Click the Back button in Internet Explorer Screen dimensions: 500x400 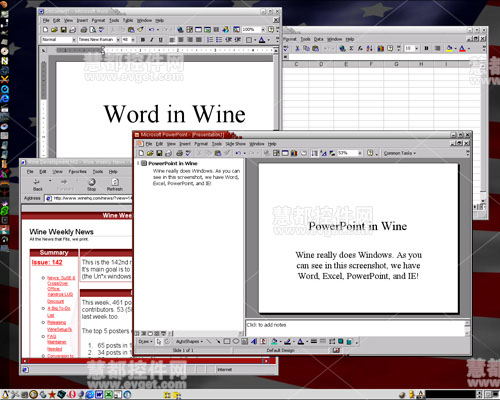coord(37,184)
